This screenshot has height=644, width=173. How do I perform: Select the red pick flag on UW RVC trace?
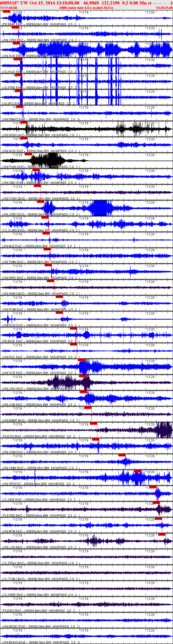(73, 344)
